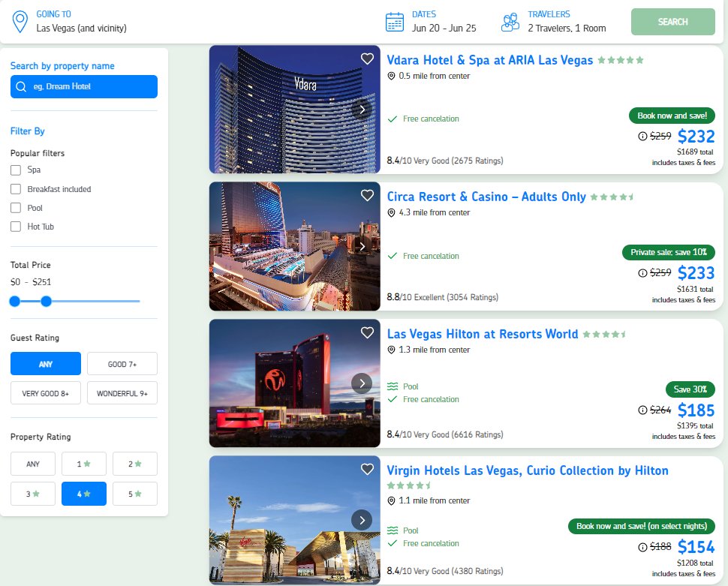Viewport: 728px width, 586px height.
Task: Open the Virgin Hotels entrance photo
Action: point(294,520)
